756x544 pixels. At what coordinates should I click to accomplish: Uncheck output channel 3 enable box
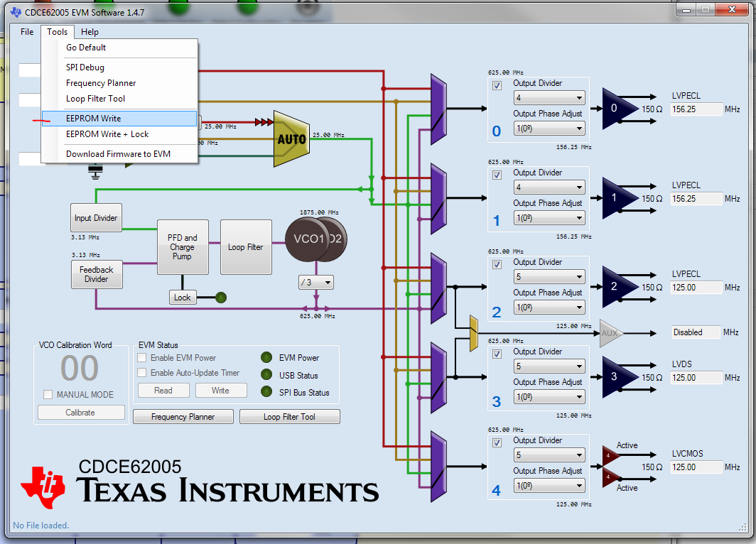496,353
